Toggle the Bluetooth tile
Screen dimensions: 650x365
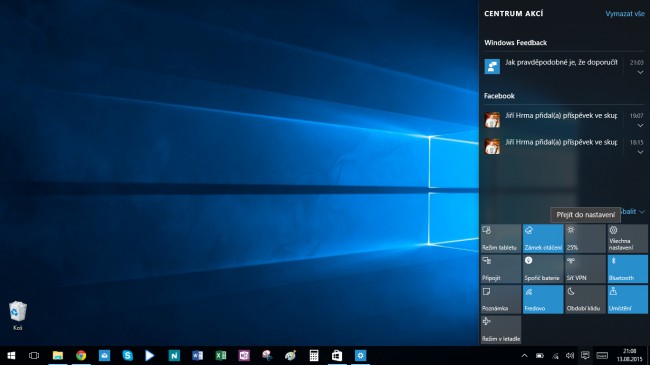(x=628, y=269)
